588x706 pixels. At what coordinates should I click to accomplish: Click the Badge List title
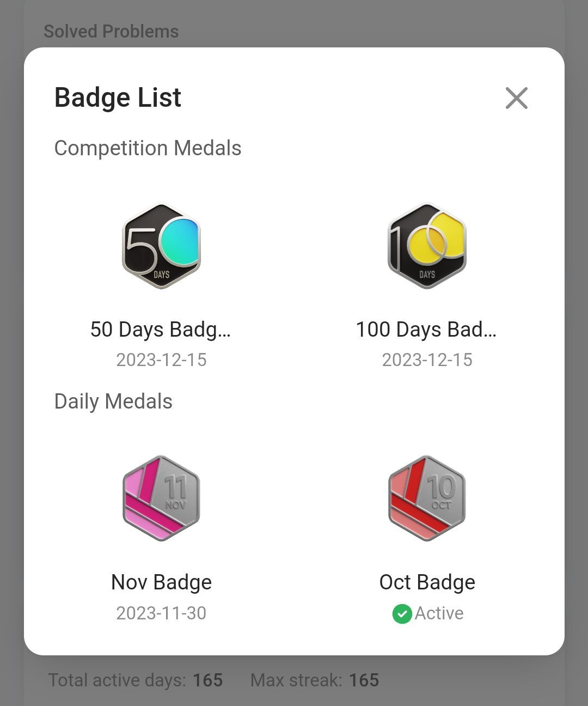118,98
